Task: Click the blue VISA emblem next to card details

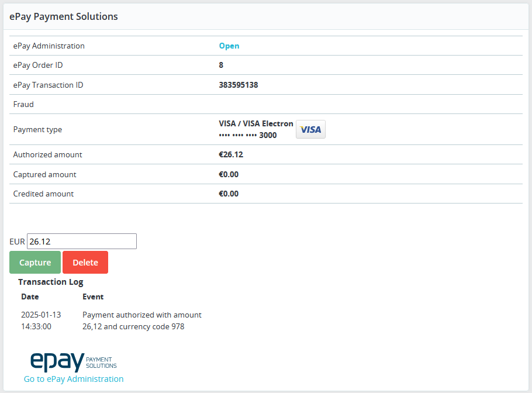Action: (x=310, y=129)
